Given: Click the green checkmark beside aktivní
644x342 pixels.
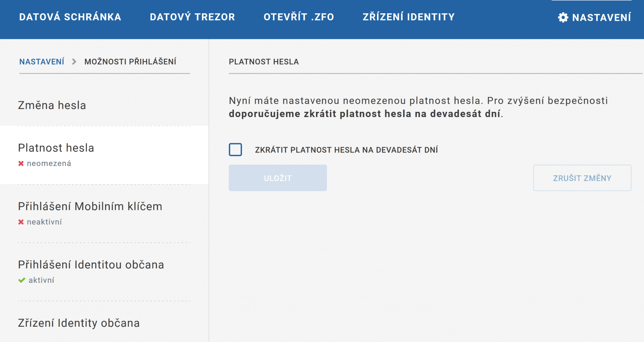Looking at the screenshot, I should [x=22, y=280].
